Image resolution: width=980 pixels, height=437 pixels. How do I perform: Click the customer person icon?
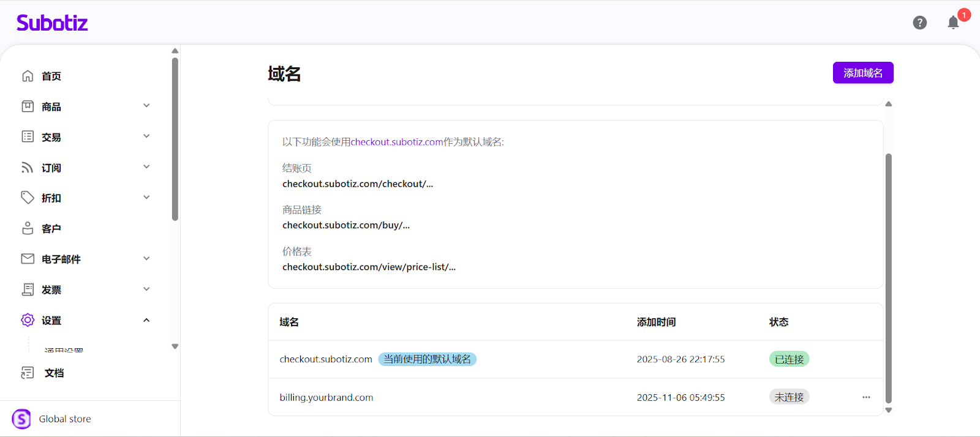[x=28, y=228]
